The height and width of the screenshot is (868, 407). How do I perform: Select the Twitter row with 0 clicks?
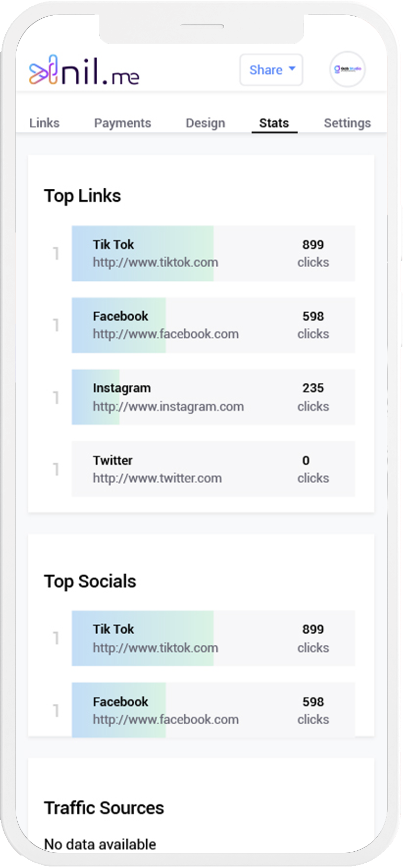[213, 469]
